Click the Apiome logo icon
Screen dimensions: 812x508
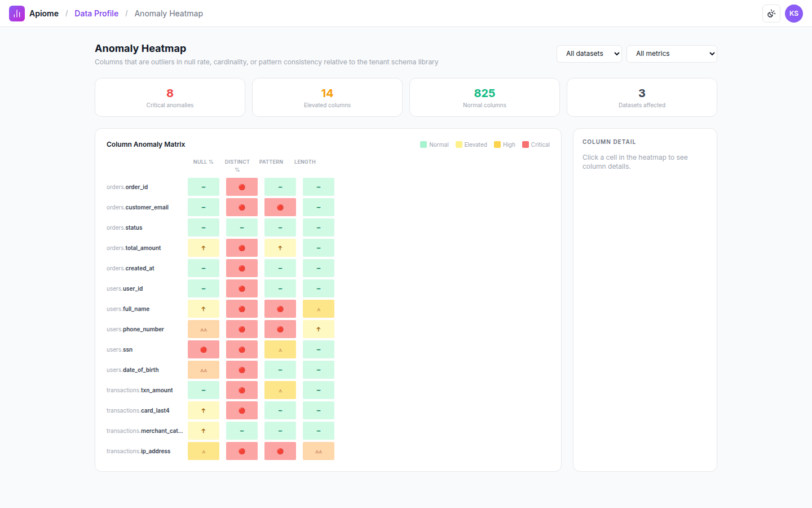click(17, 14)
